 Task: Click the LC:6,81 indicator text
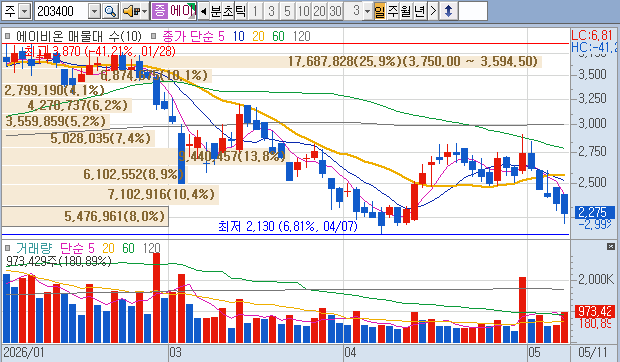tap(593, 35)
